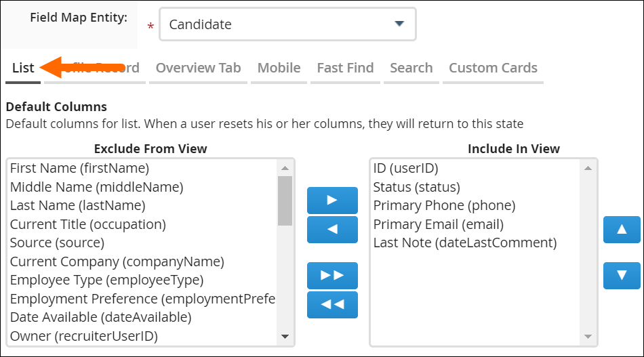Go to the Custom Cards tab
The width and height of the screenshot is (644, 357).
[493, 68]
